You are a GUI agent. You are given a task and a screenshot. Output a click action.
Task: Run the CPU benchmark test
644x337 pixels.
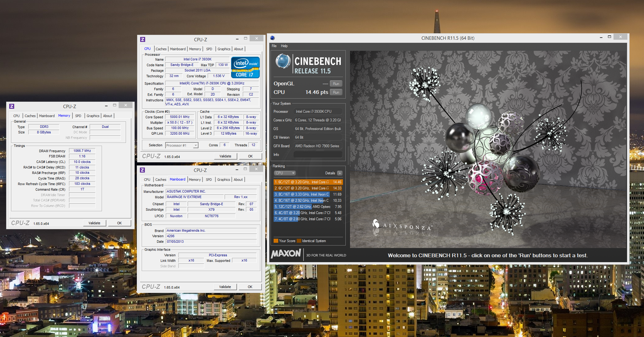tap(336, 92)
